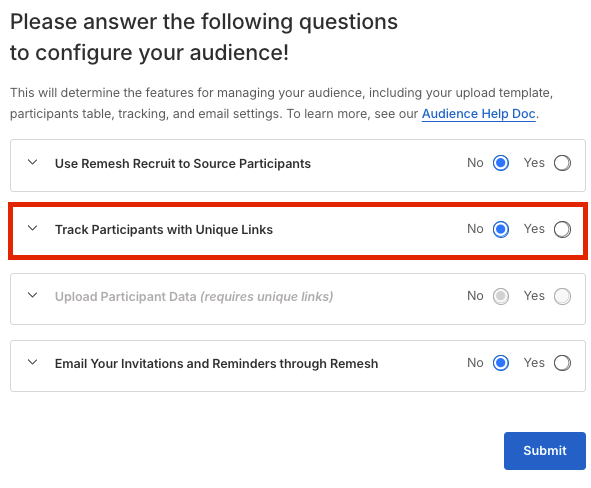Select Yes for Track Participants with Unique Links

pos(562,229)
